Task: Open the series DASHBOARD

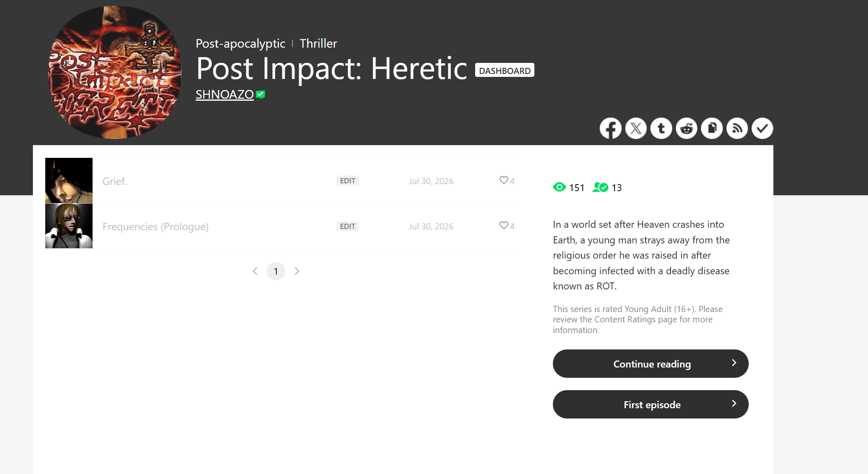Action: 505,70
